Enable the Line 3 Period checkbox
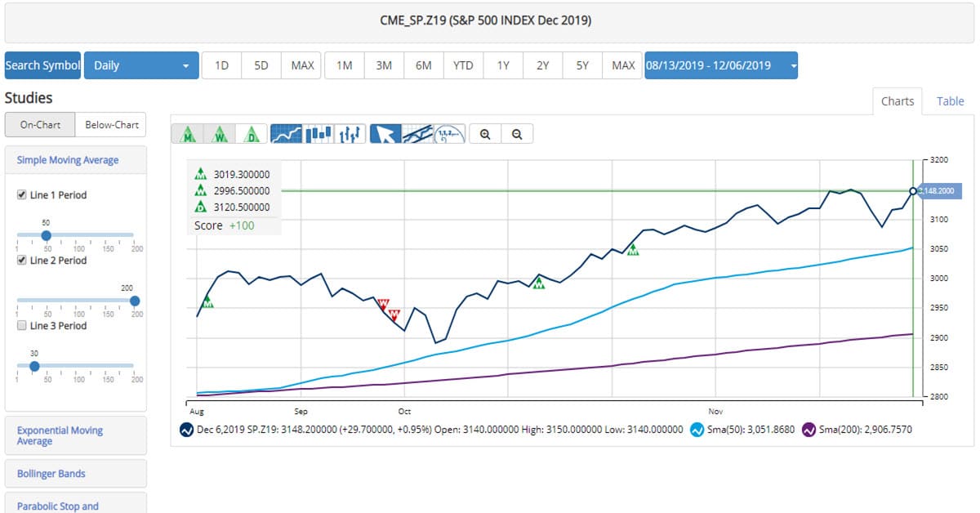The image size is (980, 513). click(x=22, y=326)
